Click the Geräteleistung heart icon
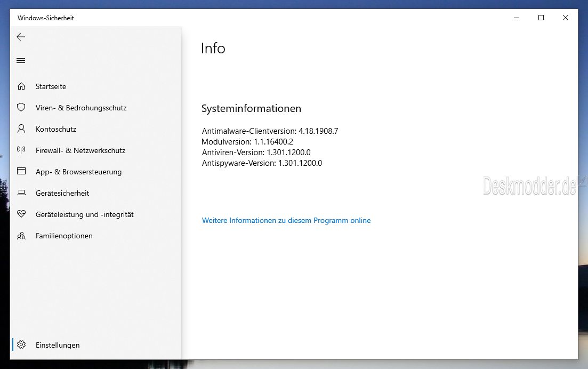Screen dimensions: 588x369 coord(21,214)
